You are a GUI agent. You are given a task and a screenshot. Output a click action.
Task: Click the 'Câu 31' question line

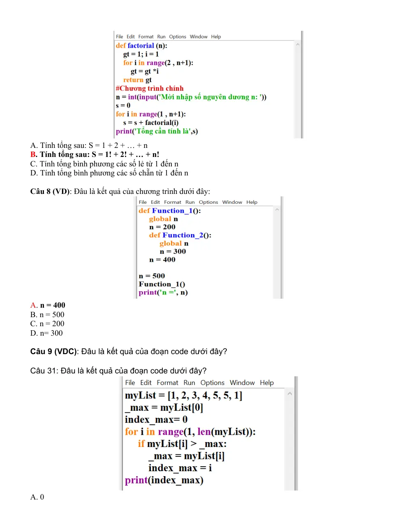[x=118, y=371]
